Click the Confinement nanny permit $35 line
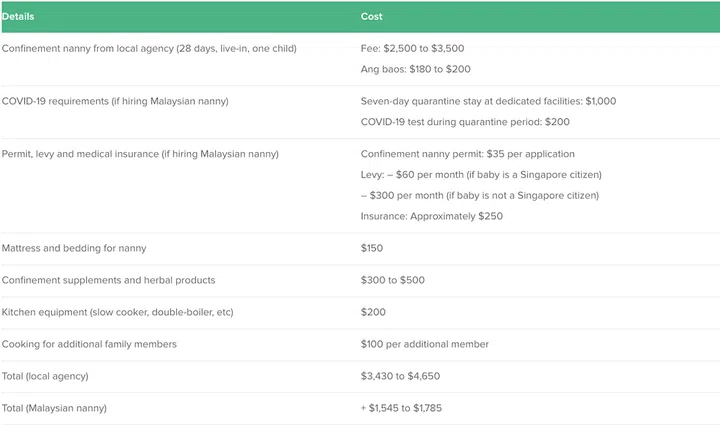Viewport: 720px width, 425px height. point(467,153)
